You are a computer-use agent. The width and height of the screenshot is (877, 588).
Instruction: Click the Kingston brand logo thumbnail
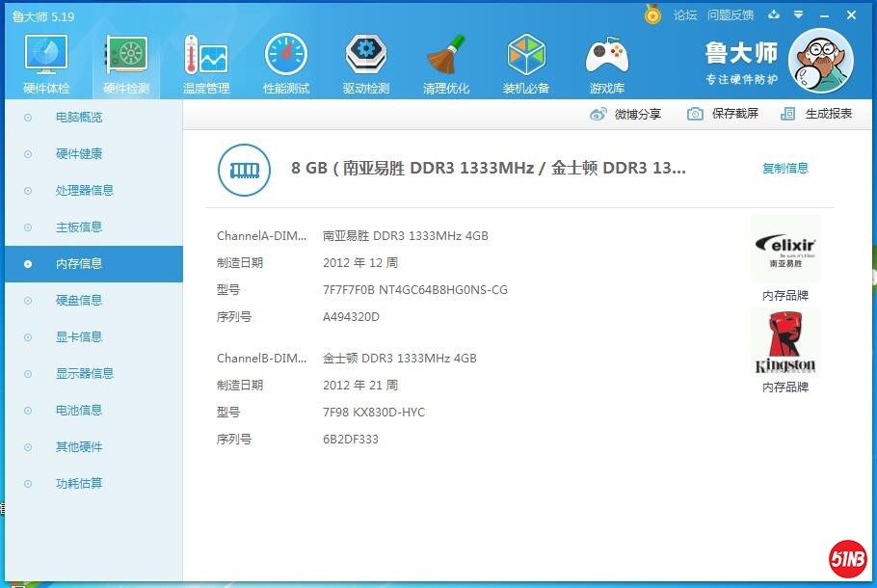(x=784, y=342)
